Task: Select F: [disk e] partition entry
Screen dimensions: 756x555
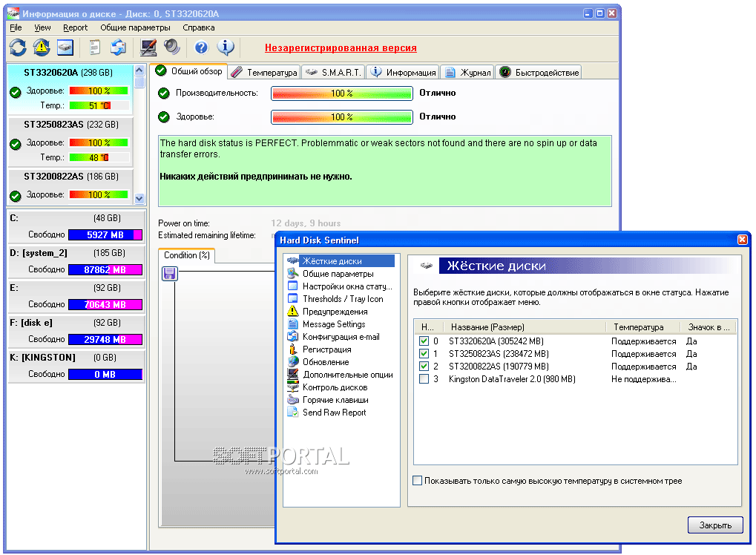Action: pyautogui.click(x=76, y=331)
